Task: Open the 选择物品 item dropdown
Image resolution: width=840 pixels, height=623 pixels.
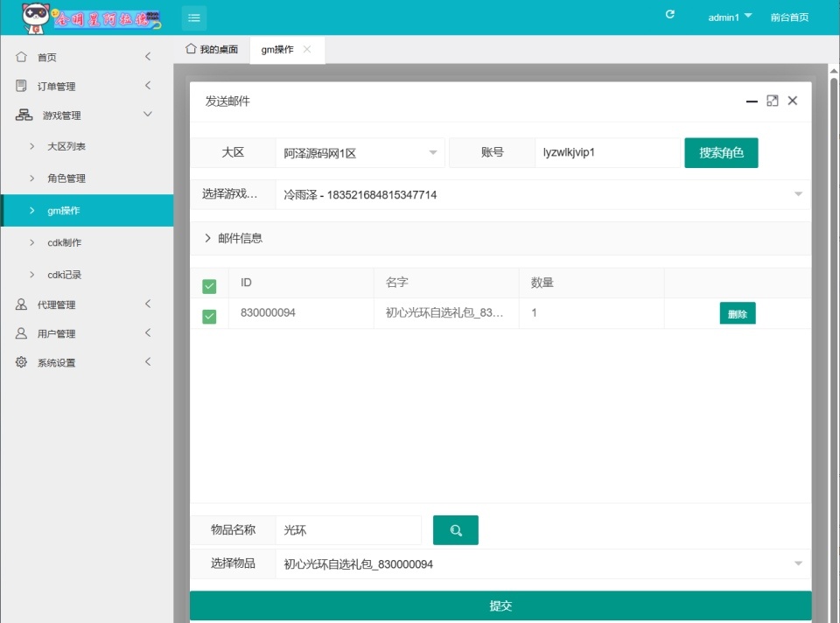Action: click(542, 563)
